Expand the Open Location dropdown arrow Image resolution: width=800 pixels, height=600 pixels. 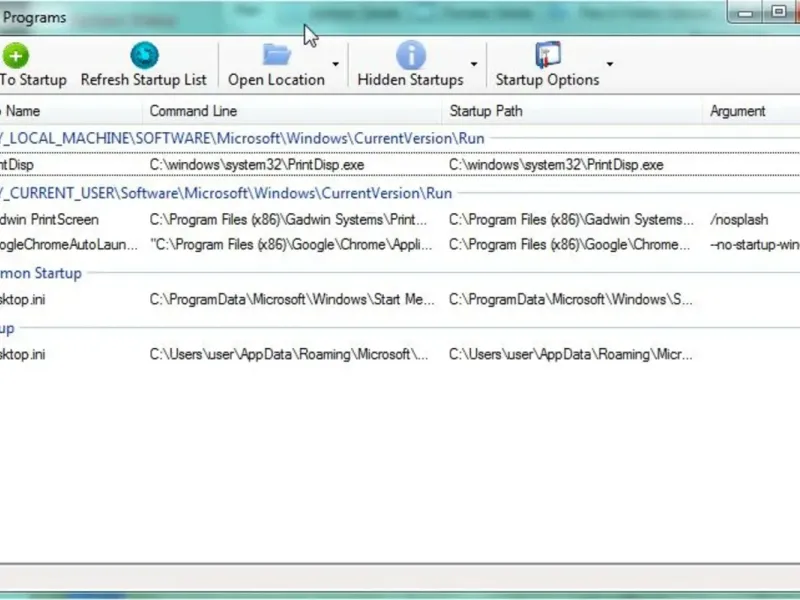coord(335,64)
